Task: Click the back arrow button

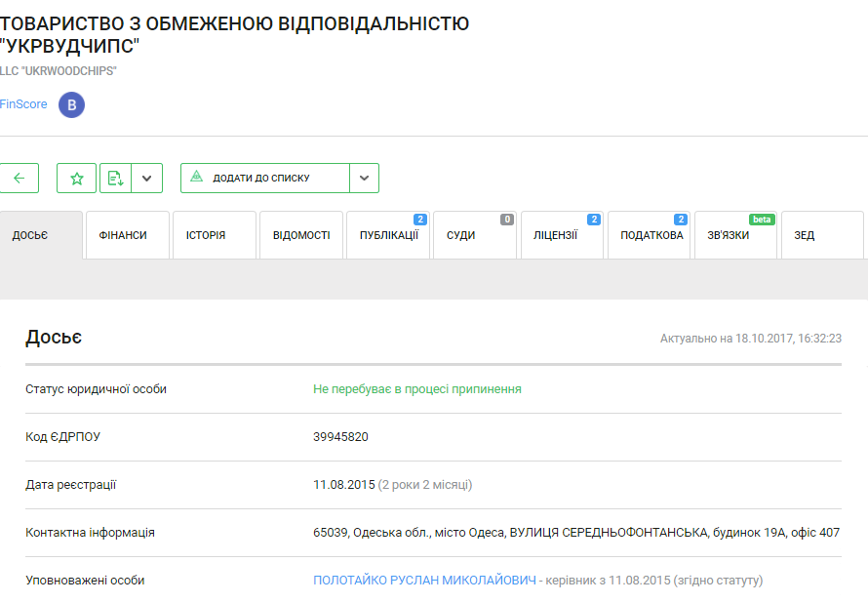Action: click(x=20, y=178)
